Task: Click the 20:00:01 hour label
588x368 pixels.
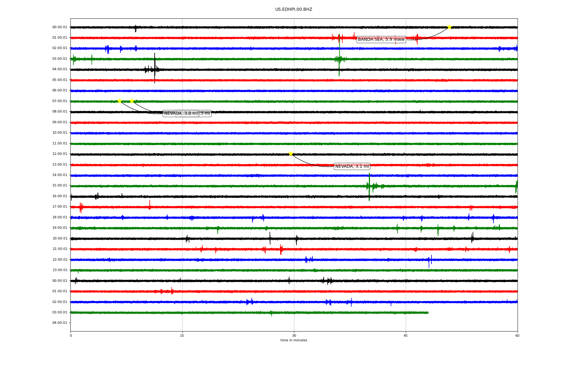Action: click(60, 239)
